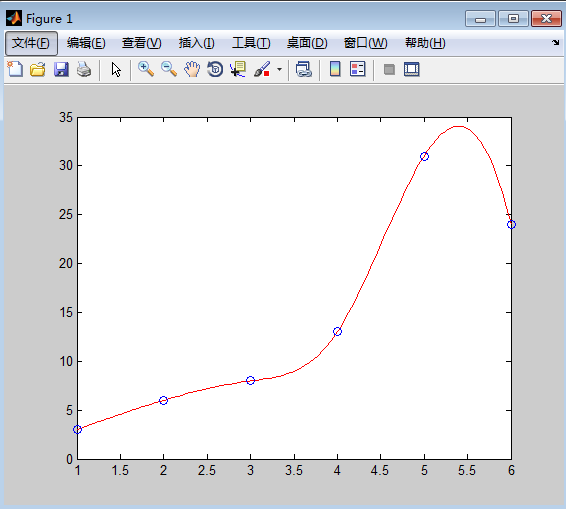Screen dimensions: 566x509
Task: Select the data marker at x=2
Action: coord(164,400)
